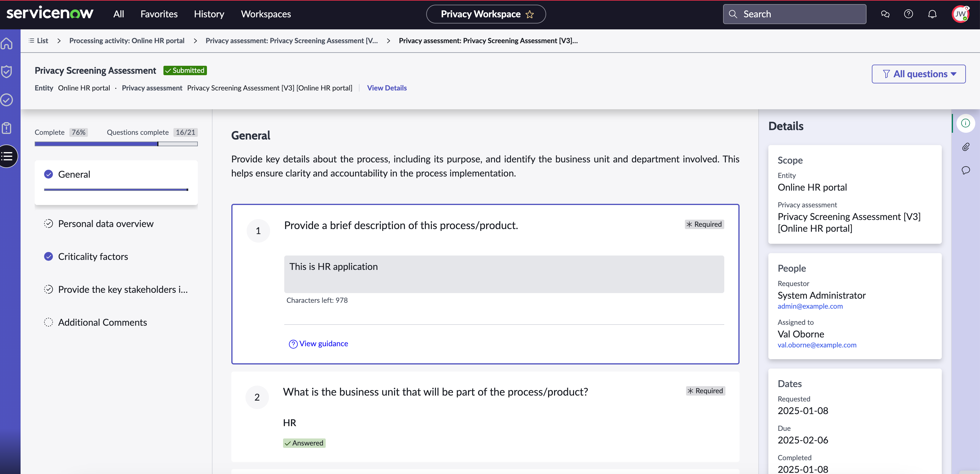The width and height of the screenshot is (980, 474).
Task: Select Criticality factors section
Action: click(93, 257)
